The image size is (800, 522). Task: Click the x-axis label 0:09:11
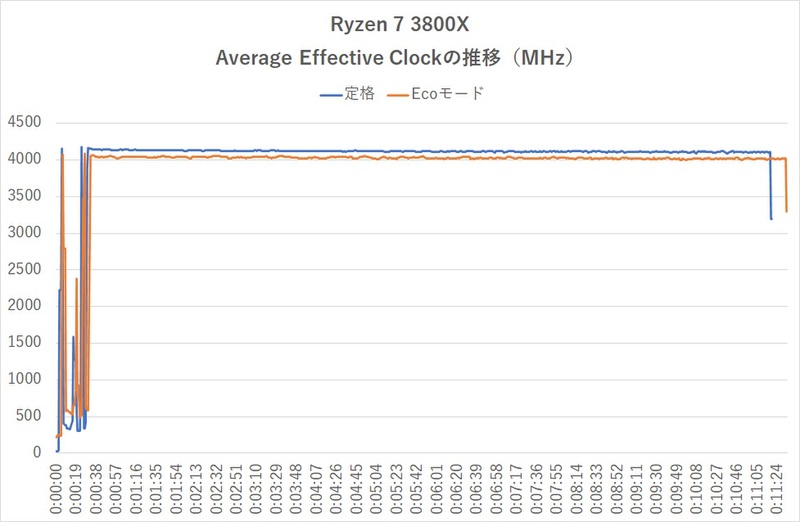[637, 489]
